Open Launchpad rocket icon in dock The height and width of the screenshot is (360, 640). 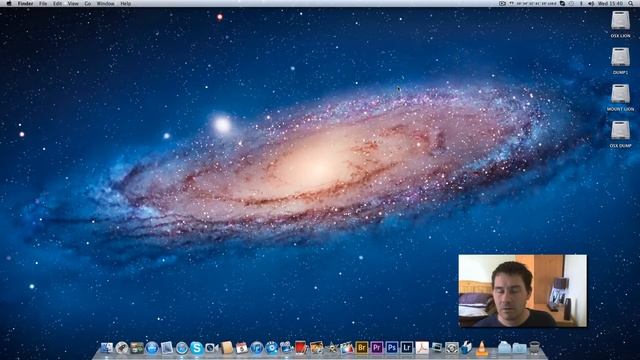tap(122, 348)
